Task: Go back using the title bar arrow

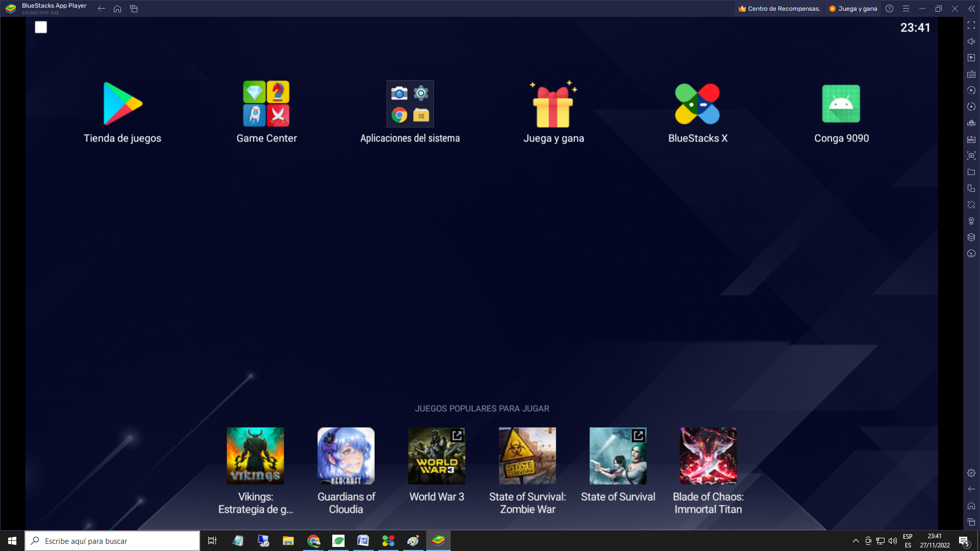Action: click(x=101, y=9)
